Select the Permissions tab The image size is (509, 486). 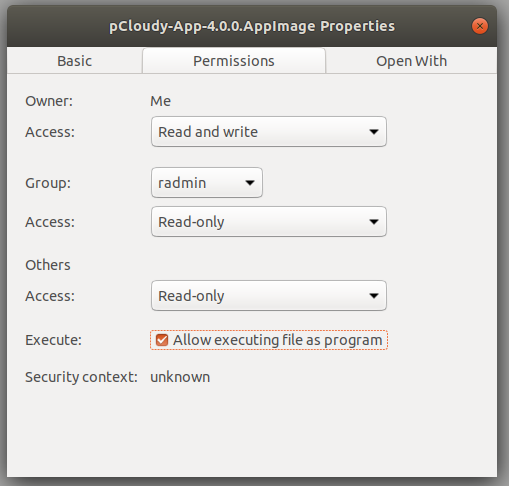tap(234, 61)
